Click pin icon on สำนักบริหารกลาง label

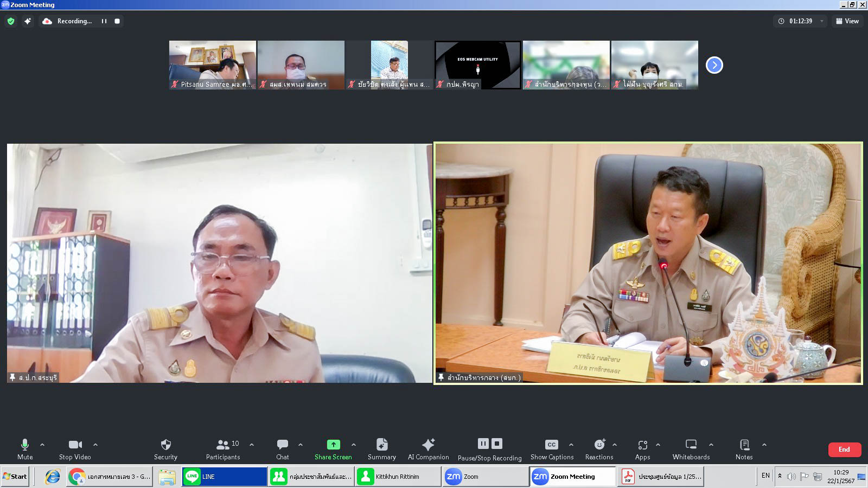pyautogui.click(x=441, y=377)
